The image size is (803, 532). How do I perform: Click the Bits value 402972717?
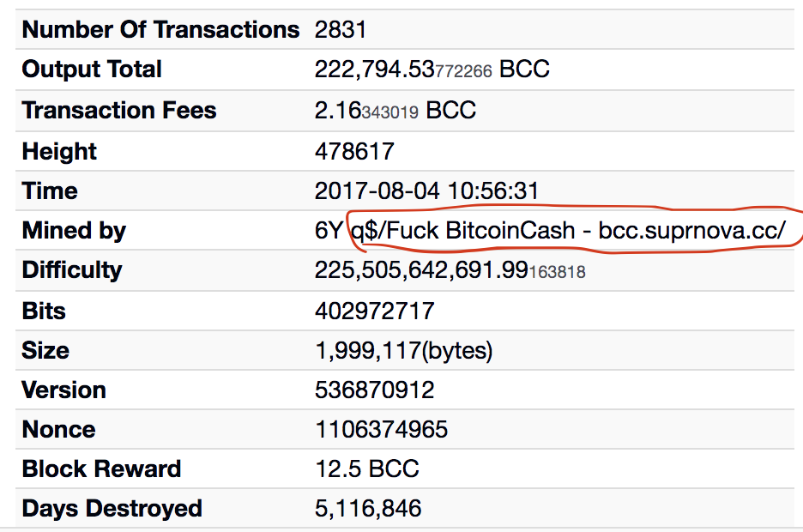pyautogui.click(x=374, y=311)
